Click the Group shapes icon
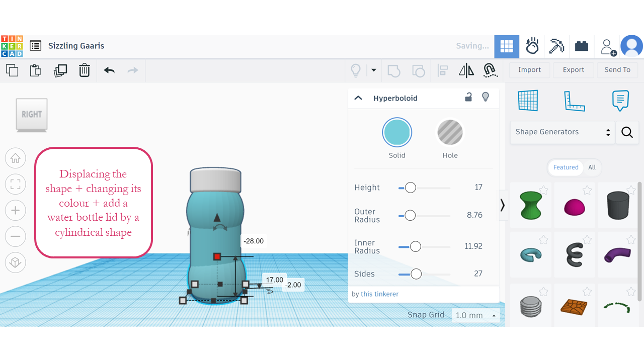Viewport: 644px width, 362px height. (x=394, y=70)
